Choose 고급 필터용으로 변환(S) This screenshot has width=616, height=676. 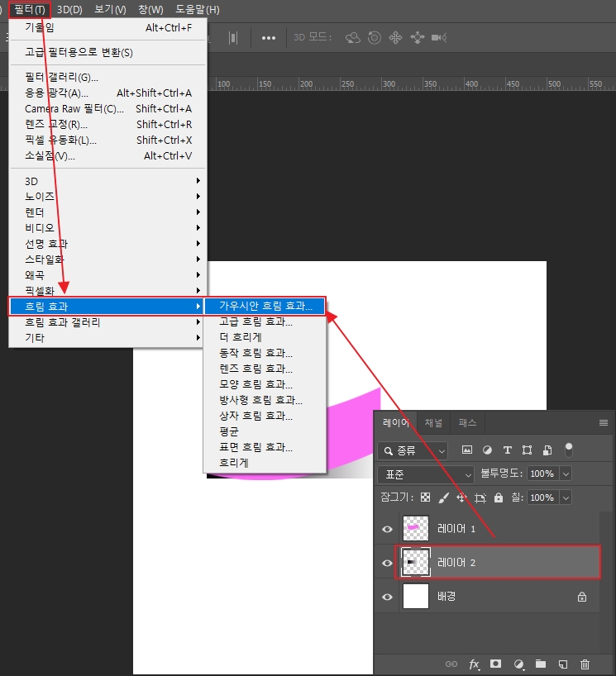tap(107, 53)
